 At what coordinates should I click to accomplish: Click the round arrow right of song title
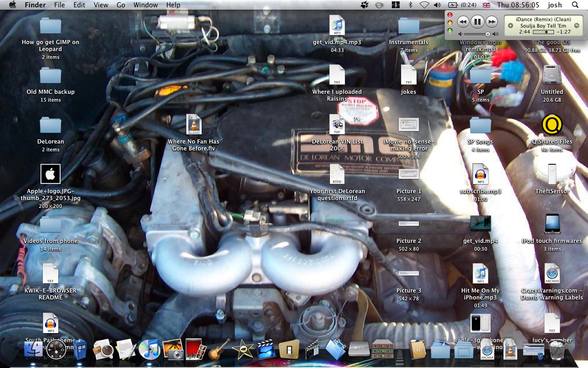(577, 25)
